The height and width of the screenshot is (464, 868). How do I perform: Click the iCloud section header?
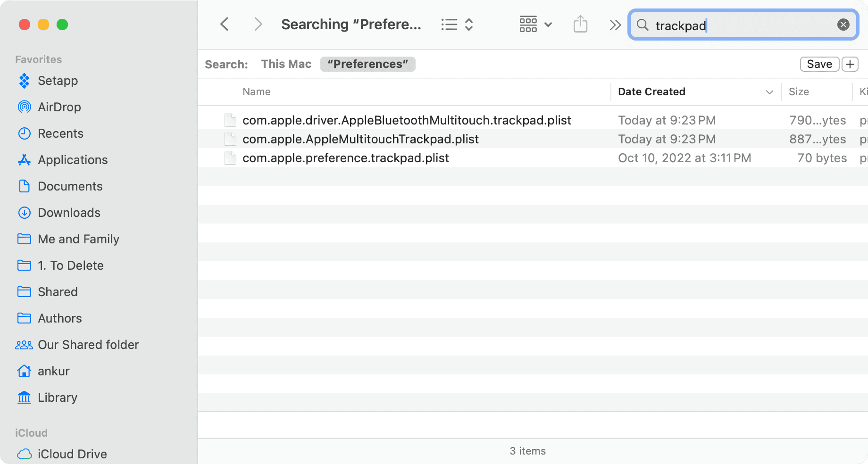pyautogui.click(x=31, y=433)
